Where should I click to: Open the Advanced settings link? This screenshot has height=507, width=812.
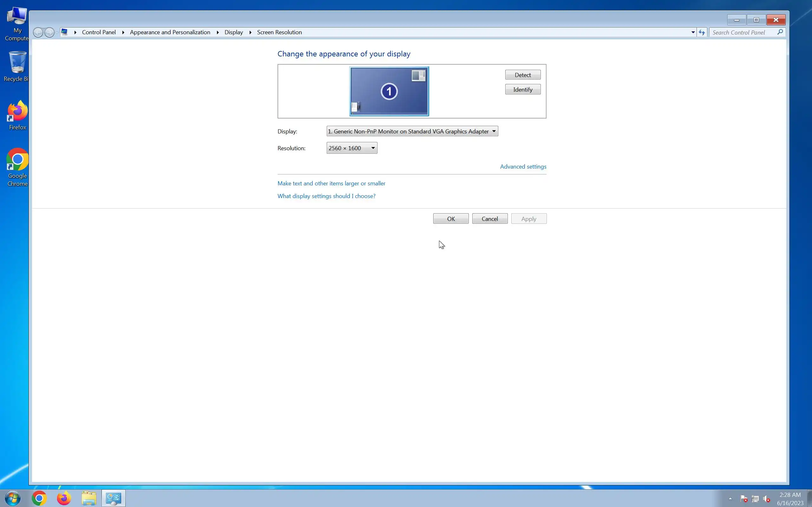click(x=523, y=167)
